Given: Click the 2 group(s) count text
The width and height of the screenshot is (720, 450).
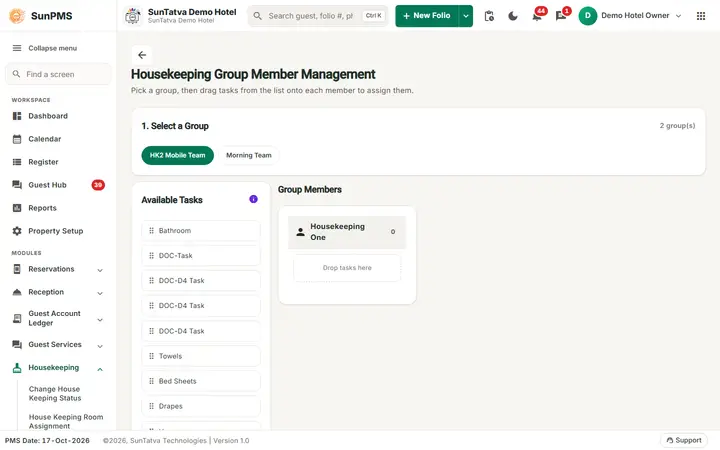Looking at the screenshot, I should pos(677,125).
